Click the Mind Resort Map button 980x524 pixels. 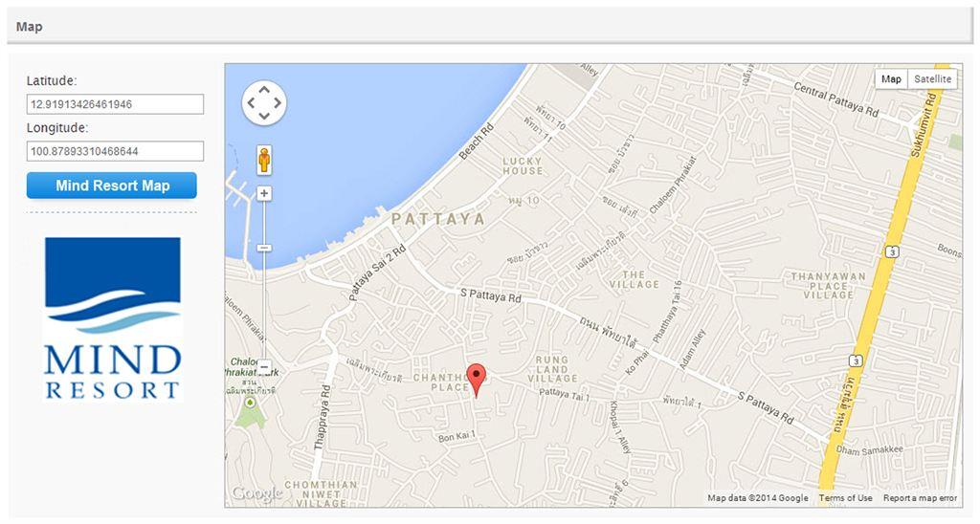112,186
